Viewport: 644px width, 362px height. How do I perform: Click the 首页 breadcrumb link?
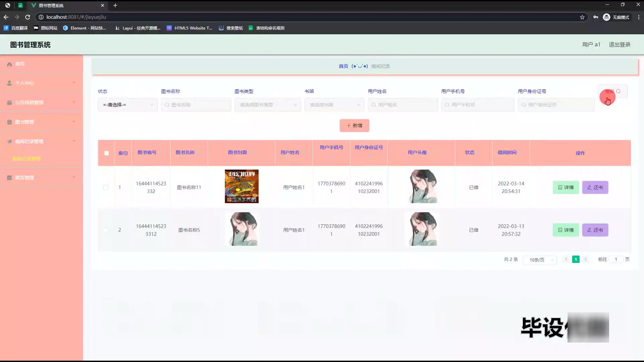coord(343,66)
